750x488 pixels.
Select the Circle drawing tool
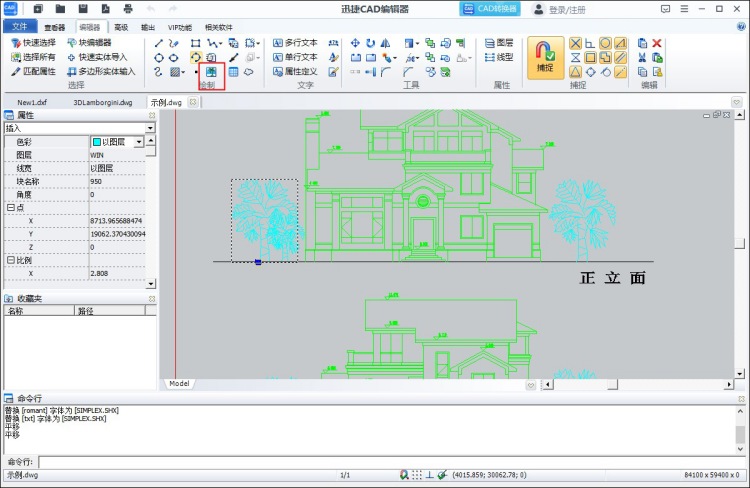tap(159, 58)
